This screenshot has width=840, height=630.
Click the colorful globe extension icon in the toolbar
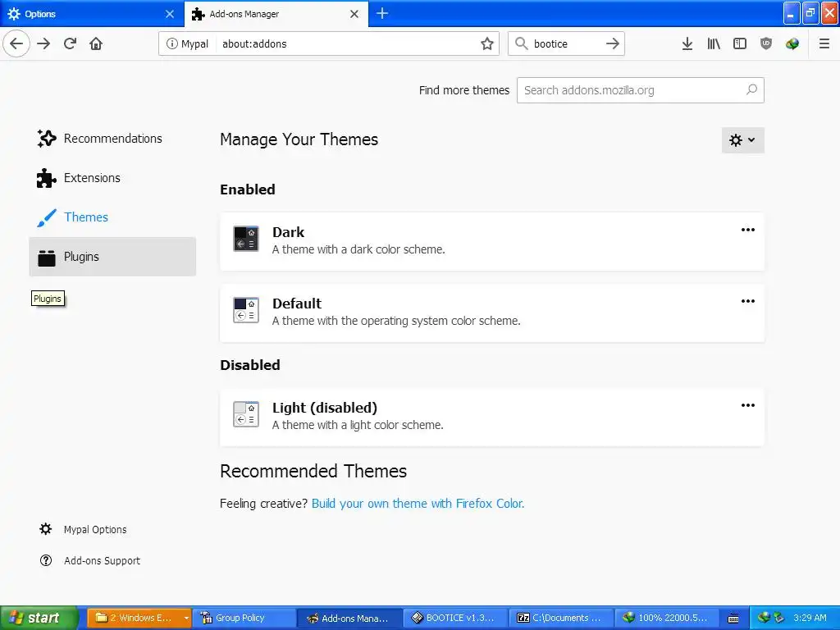pos(792,43)
